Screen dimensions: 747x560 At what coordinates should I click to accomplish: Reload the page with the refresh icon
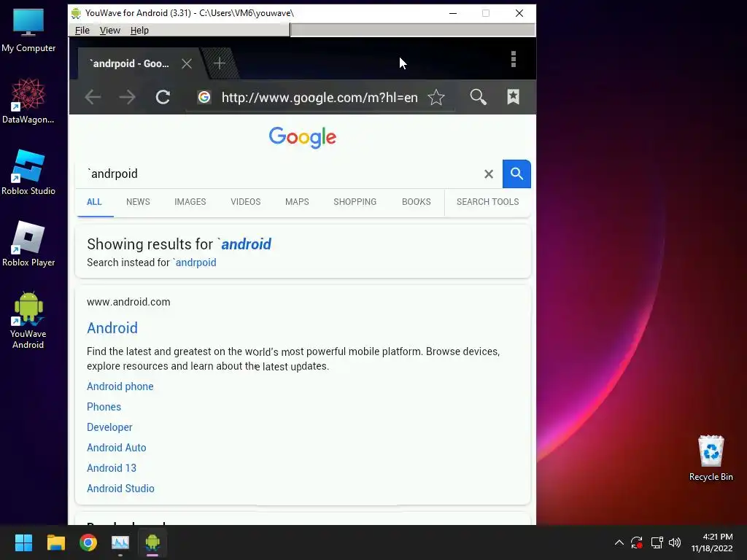point(163,97)
